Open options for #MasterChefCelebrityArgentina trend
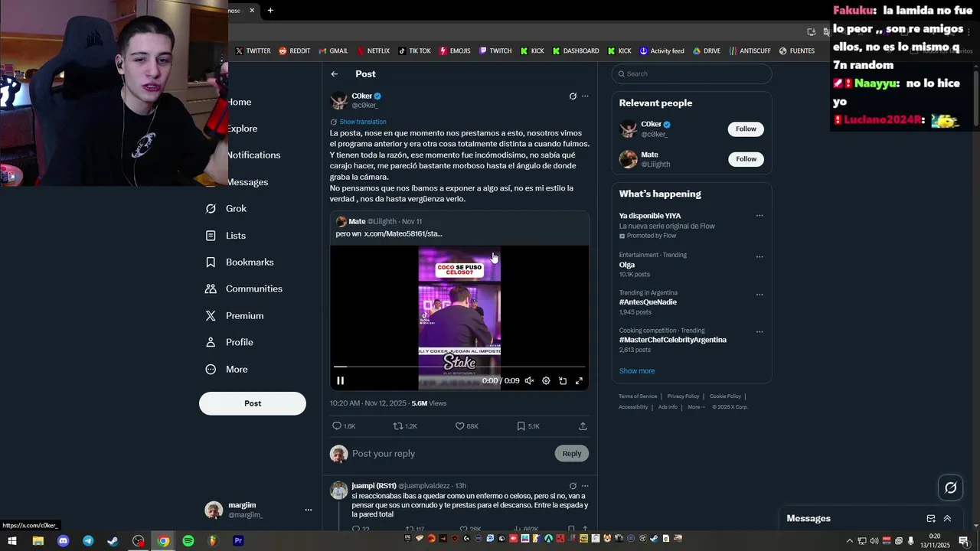980x551 pixels. point(759,332)
